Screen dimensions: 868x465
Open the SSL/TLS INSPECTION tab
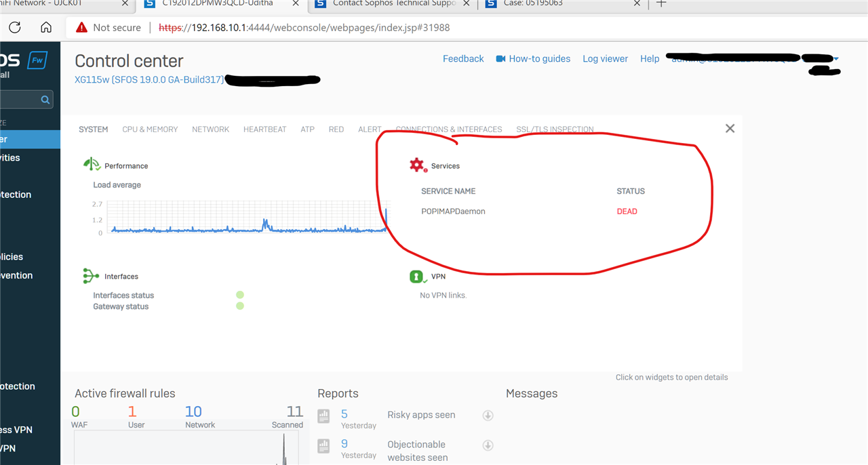pyautogui.click(x=555, y=129)
